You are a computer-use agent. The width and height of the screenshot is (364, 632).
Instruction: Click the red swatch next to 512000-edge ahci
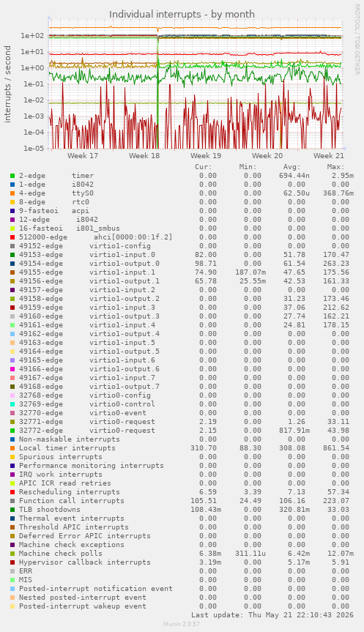[12, 237]
